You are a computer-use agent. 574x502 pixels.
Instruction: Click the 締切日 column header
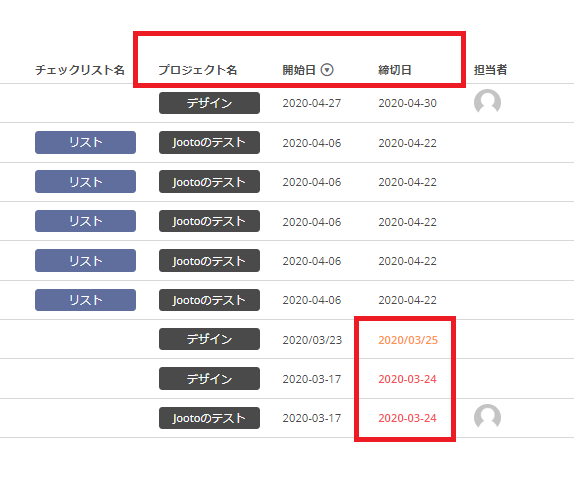[395, 70]
